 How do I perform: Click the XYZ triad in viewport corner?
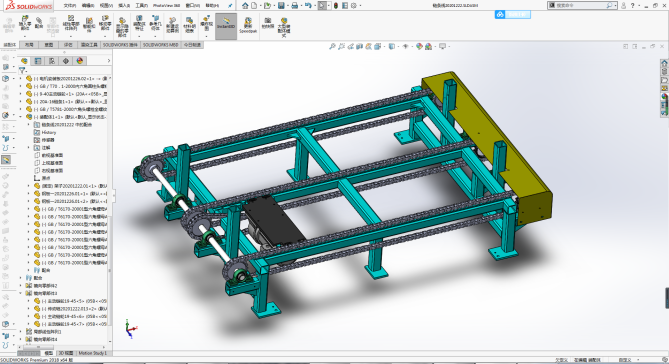click(x=131, y=329)
